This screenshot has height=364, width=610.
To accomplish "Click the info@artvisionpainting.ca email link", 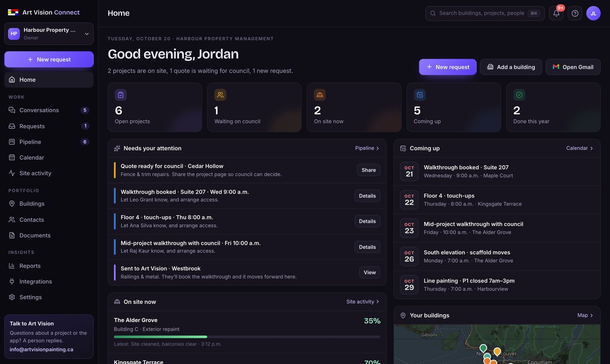I will (42, 349).
